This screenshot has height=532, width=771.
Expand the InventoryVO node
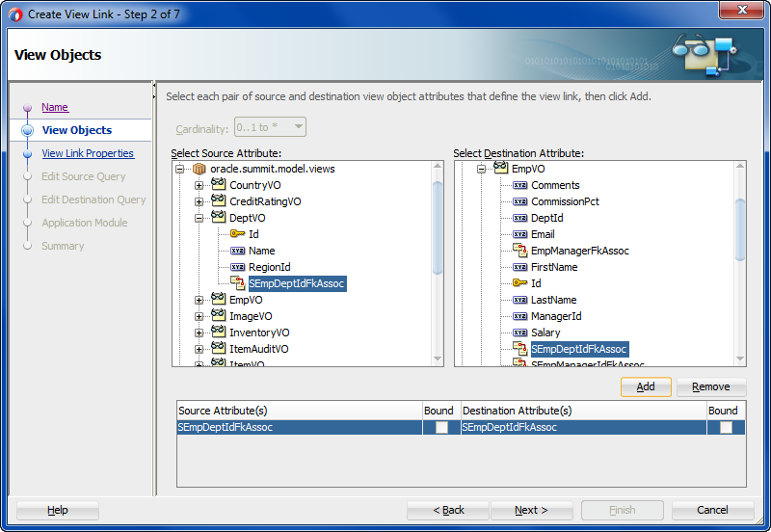[199, 332]
